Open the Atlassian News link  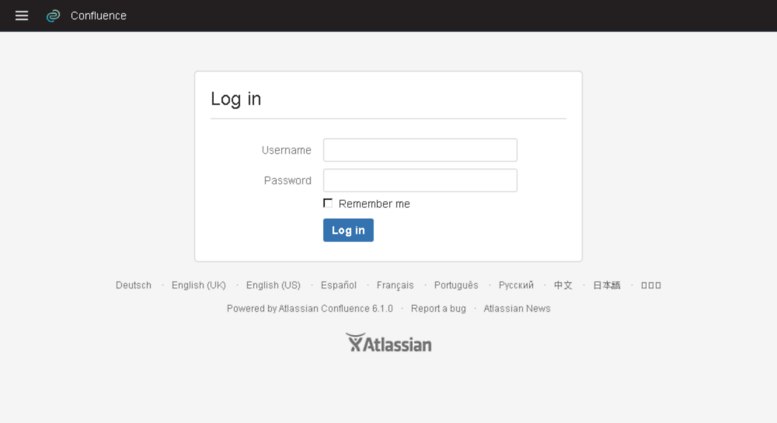517,309
